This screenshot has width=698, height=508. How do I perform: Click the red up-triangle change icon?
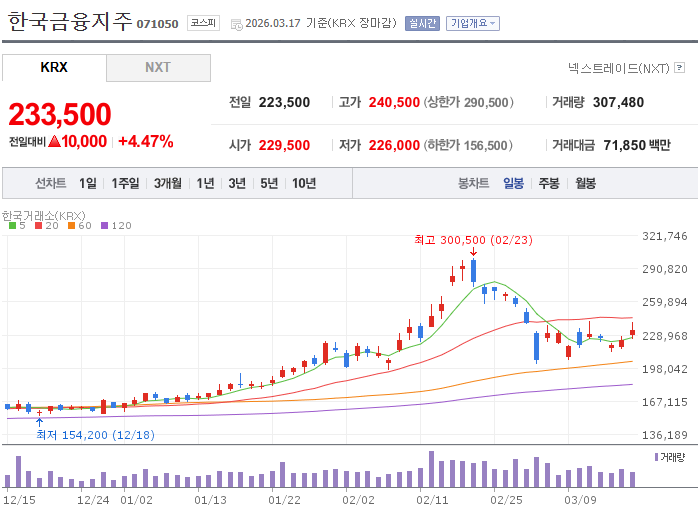(54, 142)
